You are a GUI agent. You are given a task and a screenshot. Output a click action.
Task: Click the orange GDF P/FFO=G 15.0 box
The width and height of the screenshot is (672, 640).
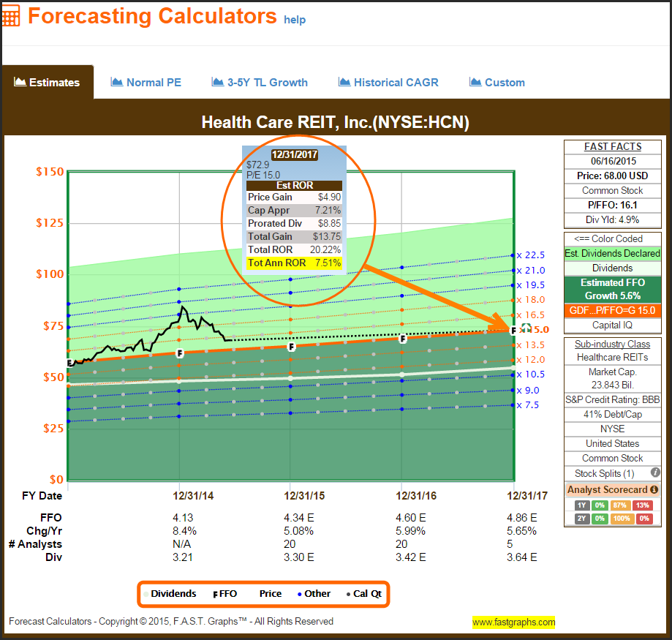coord(612,310)
